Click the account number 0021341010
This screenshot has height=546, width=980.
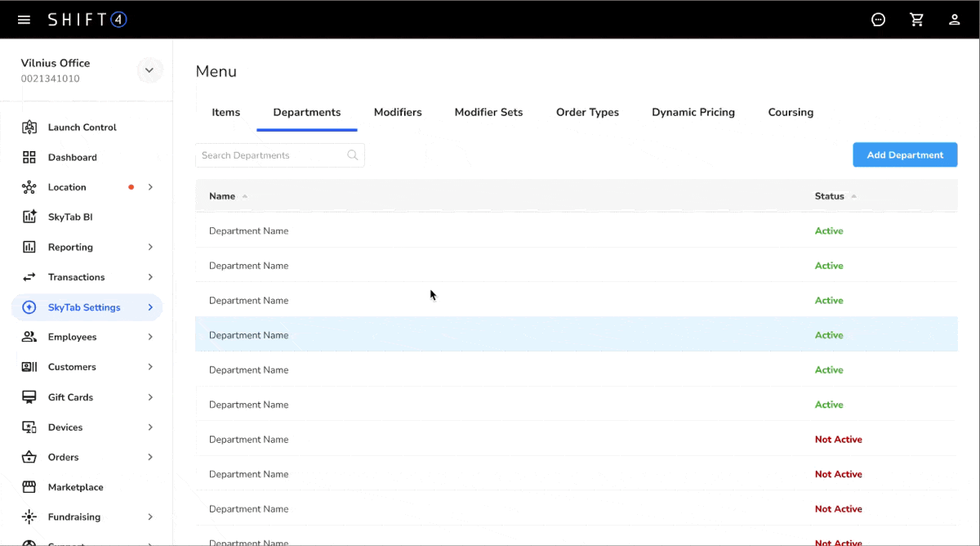click(51, 79)
